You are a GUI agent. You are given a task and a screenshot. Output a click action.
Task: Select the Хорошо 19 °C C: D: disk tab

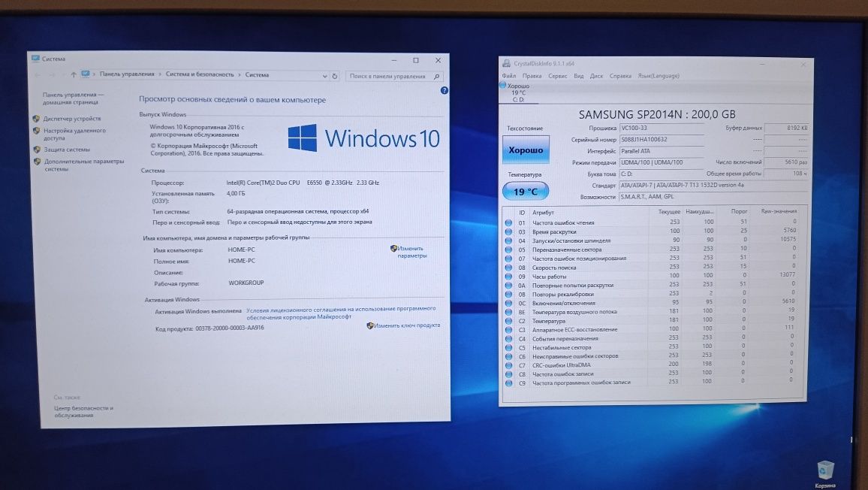tap(518, 92)
